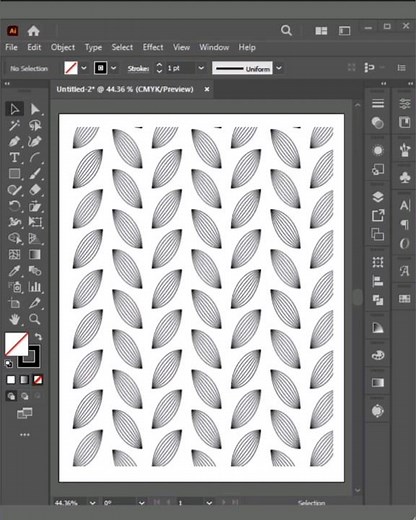Open the Character panel icon
This screenshot has width=416, height=520.
click(x=405, y=205)
